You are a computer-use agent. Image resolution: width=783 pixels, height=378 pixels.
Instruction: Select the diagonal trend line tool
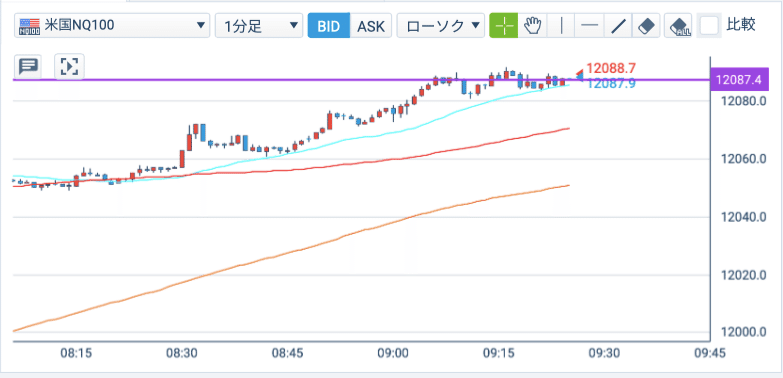coord(618,25)
